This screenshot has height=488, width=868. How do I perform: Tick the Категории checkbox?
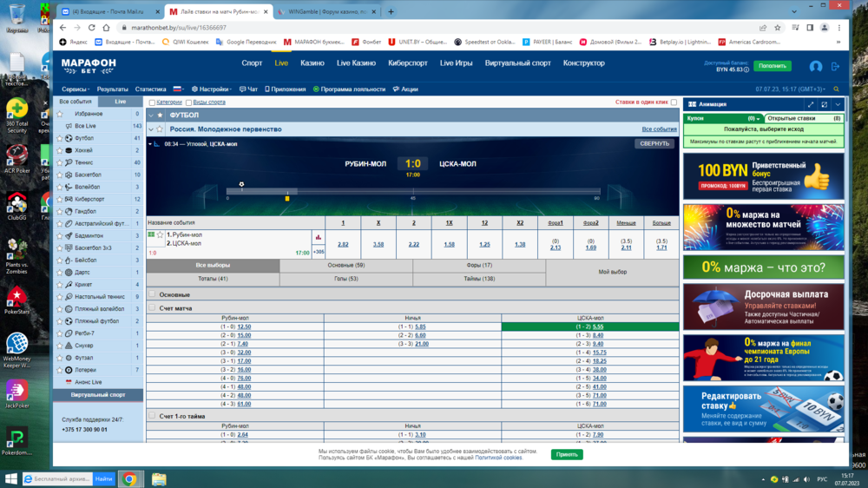click(x=151, y=102)
